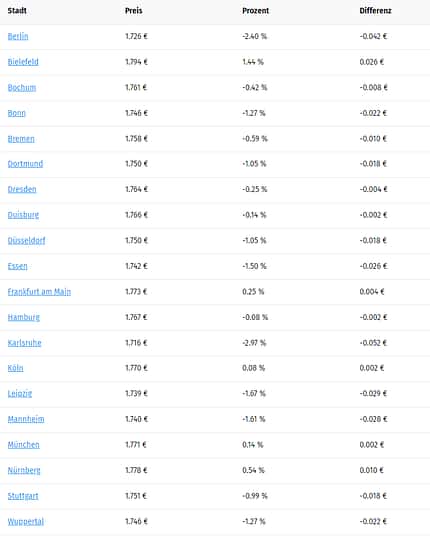Click the München link
Viewport: 430px width, 541px height.
23,444
